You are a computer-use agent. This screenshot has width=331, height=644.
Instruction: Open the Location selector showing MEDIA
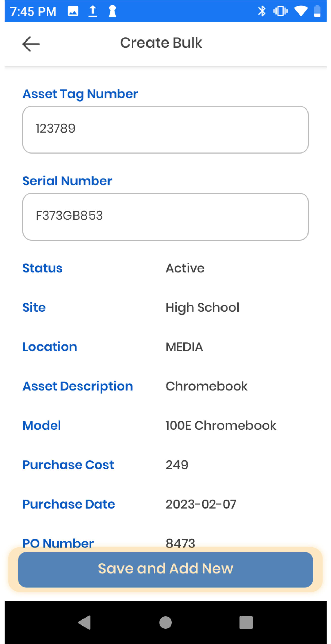(x=184, y=347)
